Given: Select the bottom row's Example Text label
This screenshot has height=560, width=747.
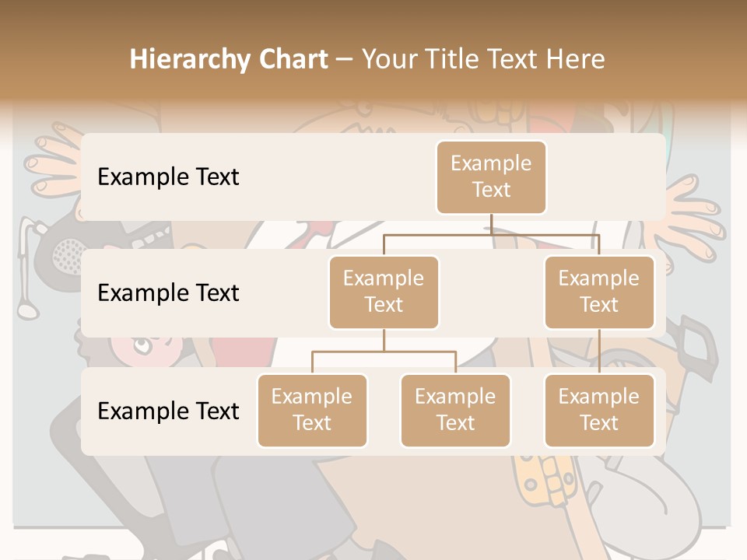Looking at the screenshot, I should [x=168, y=411].
